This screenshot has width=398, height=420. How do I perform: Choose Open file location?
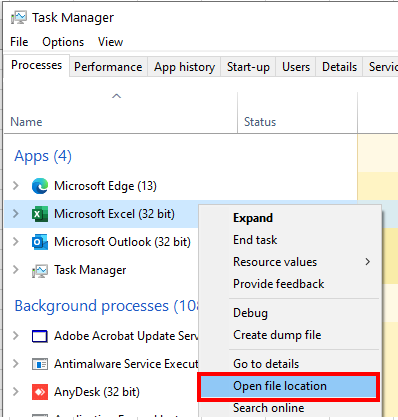pyautogui.click(x=288, y=386)
